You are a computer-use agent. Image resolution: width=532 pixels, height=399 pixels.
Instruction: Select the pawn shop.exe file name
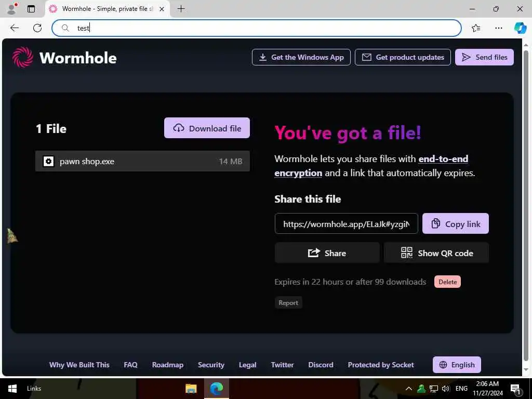pyautogui.click(x=87, y=162)
